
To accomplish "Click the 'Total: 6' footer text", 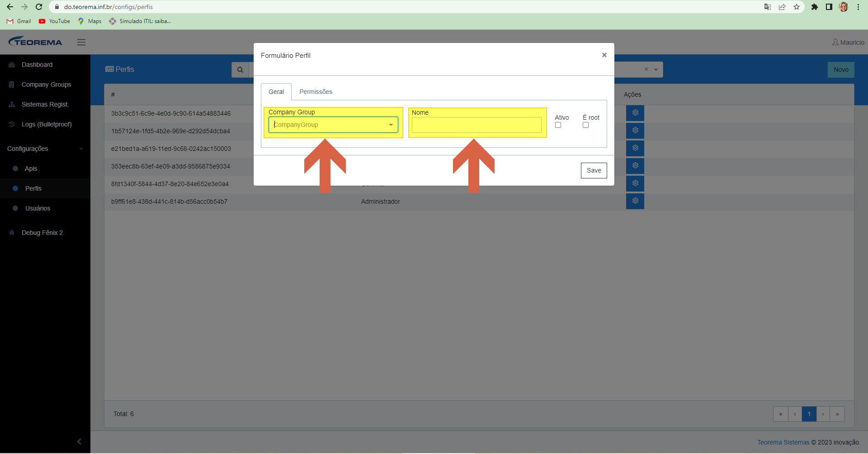I will click(123, 414).
